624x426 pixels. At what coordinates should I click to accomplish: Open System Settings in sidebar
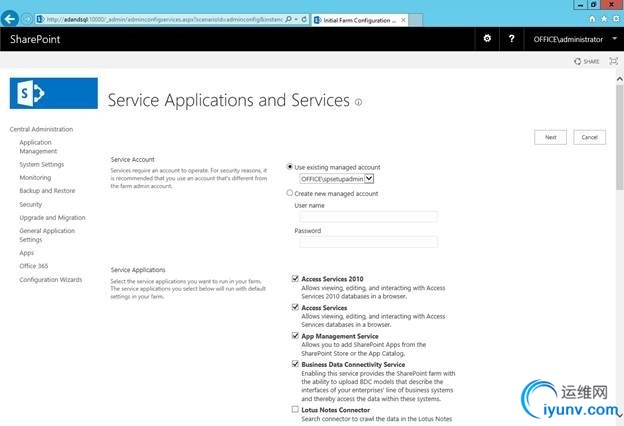(x=42, y=164)
